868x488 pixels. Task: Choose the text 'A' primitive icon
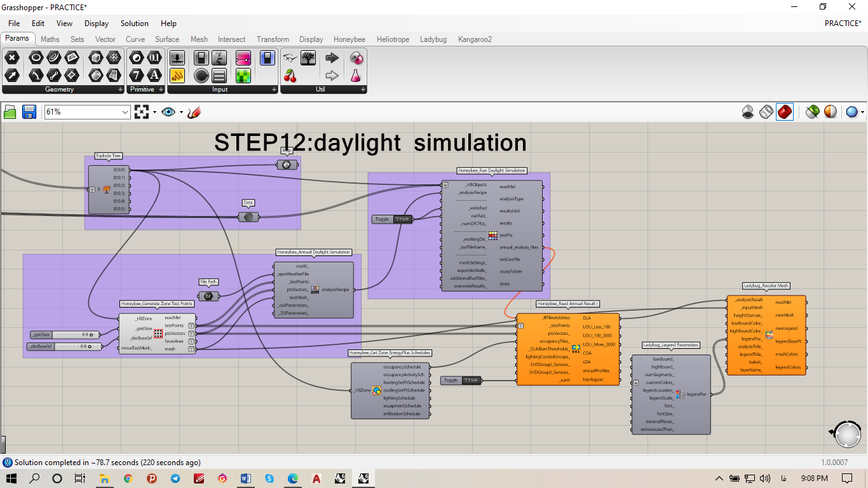[x=154, y=76]
